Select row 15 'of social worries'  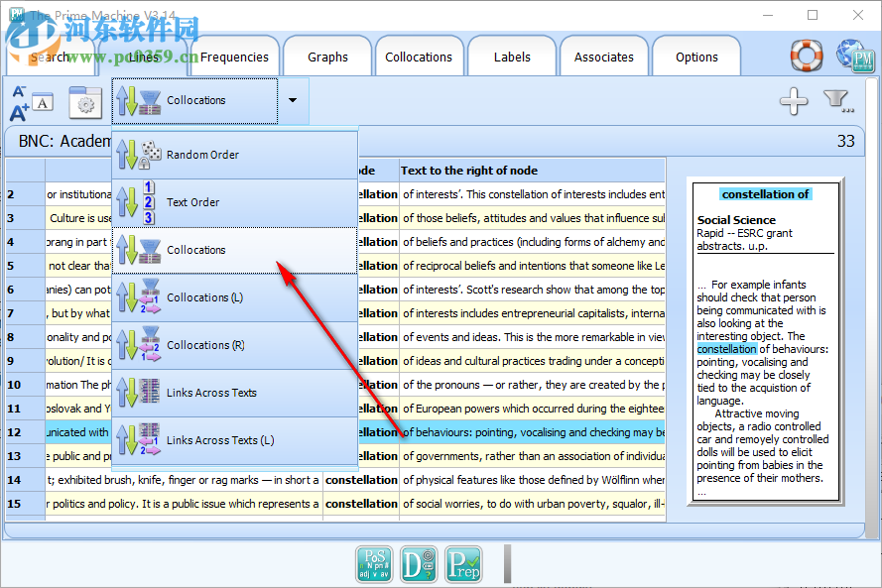coord(532,504)
